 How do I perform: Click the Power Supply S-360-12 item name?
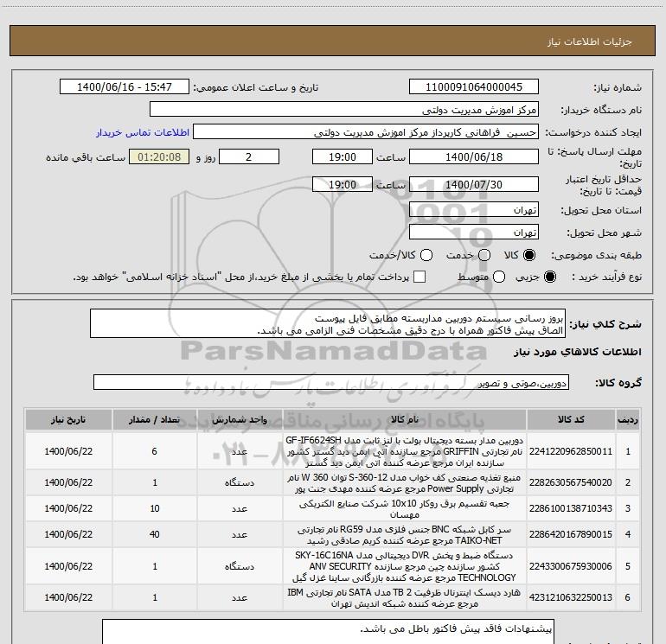(x=405, y=482)
